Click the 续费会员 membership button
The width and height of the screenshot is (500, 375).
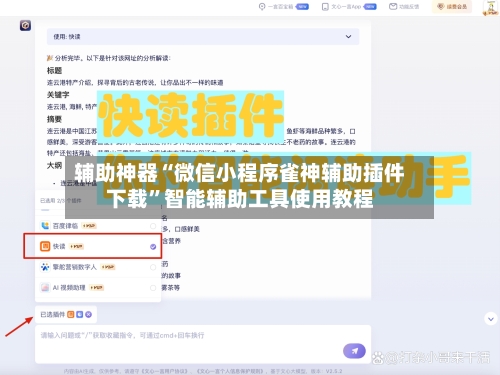pyautogui.click(x=452, y=7)
